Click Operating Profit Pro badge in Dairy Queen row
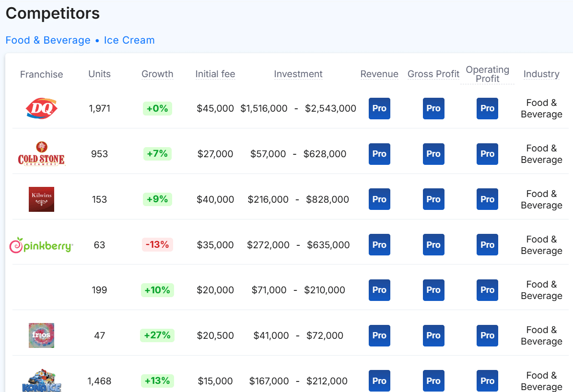The height and width of the screenshot is (392, 573). tap(488, 108)
